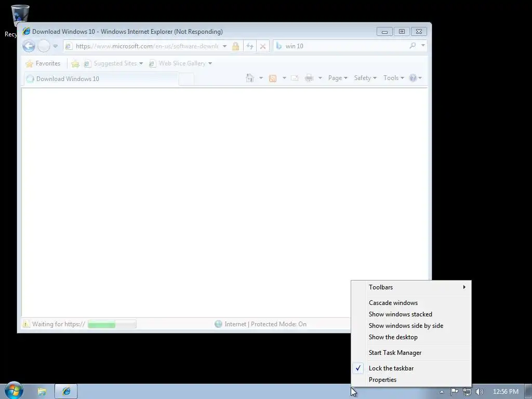Expand the Home button dropdown arrow
The width and height of the screenshot is (532, 399).
coord(261,78)
